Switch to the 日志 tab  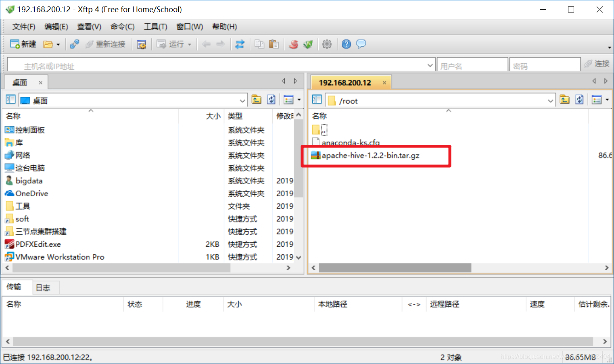44,287
